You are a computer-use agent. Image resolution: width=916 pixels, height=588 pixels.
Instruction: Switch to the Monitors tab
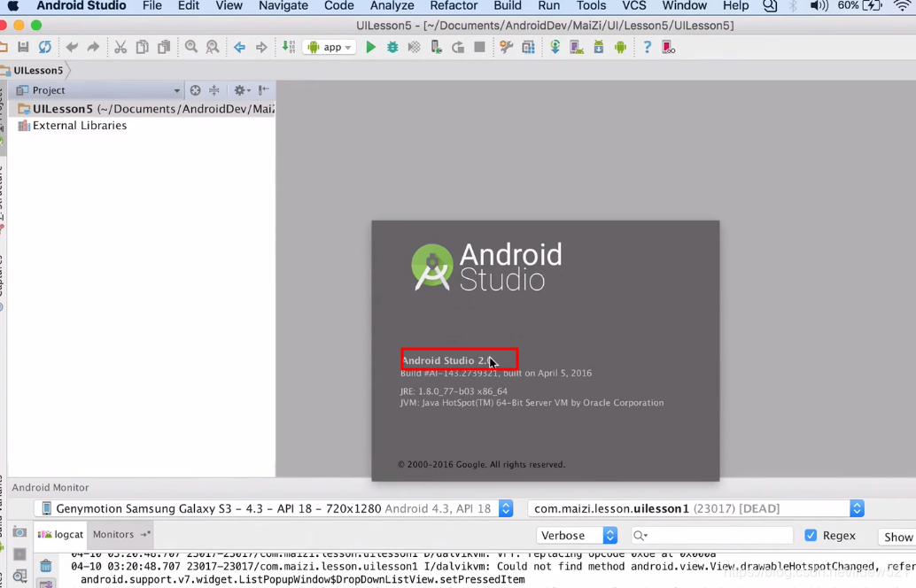point(120,534)
